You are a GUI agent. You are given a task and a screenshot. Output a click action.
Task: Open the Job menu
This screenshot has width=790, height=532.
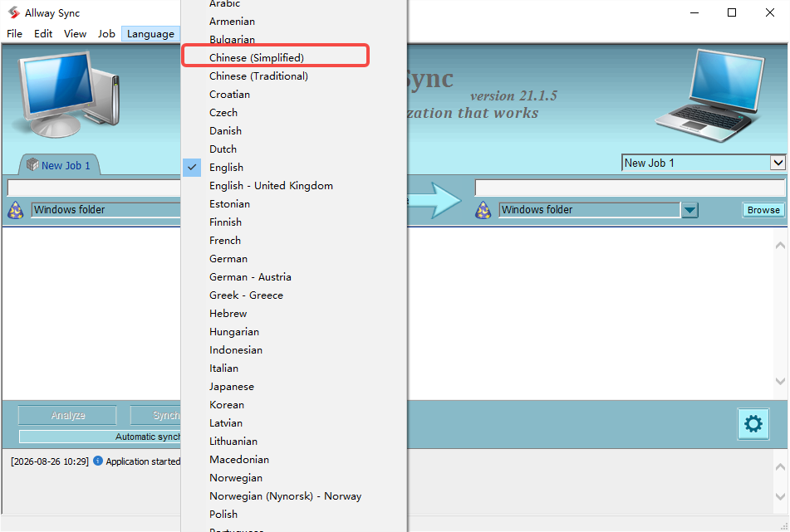[x=106, y=34]
